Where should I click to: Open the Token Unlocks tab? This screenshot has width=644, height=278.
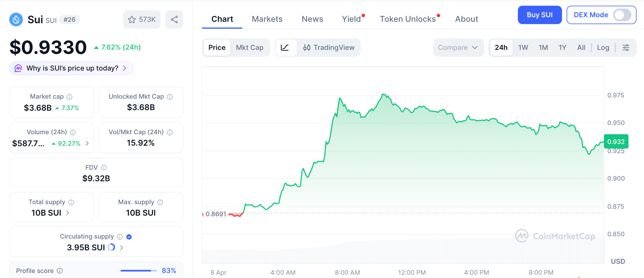click(x=408, y=19)
